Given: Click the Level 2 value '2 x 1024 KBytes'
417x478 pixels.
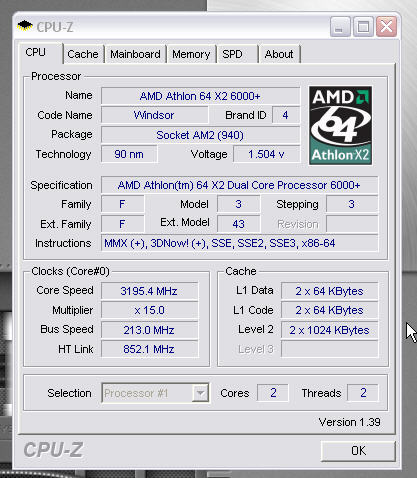Looking at the screenshot, I should pos(329,330).
